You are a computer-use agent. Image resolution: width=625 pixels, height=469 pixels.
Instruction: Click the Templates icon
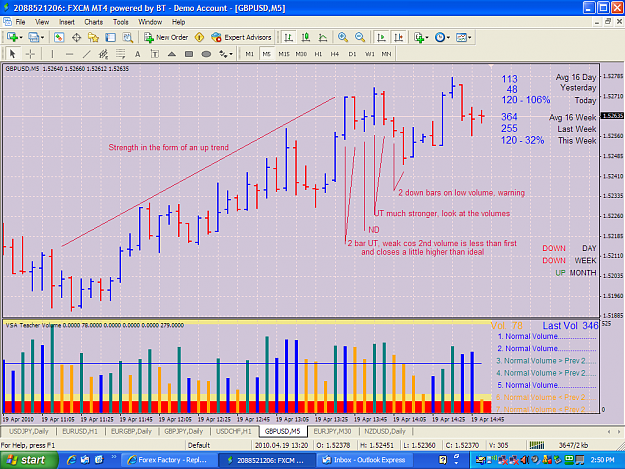pyautogui.click(x=461, y=37)
